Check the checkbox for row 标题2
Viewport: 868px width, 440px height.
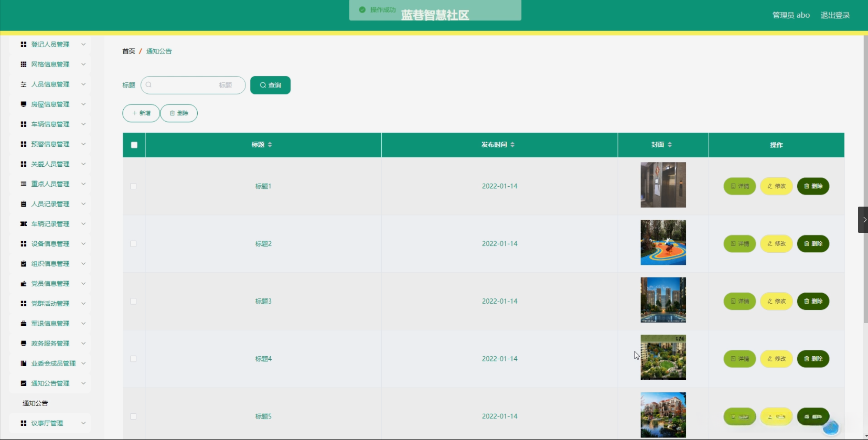tap(133, 244)
